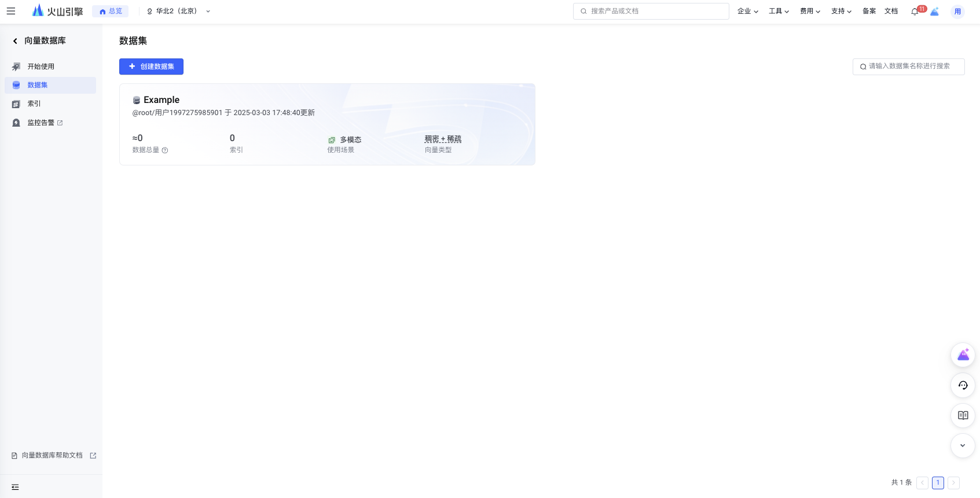980x498 pixels.
Task: Click the Example dataset database icon
Action: tap(137, 100)
